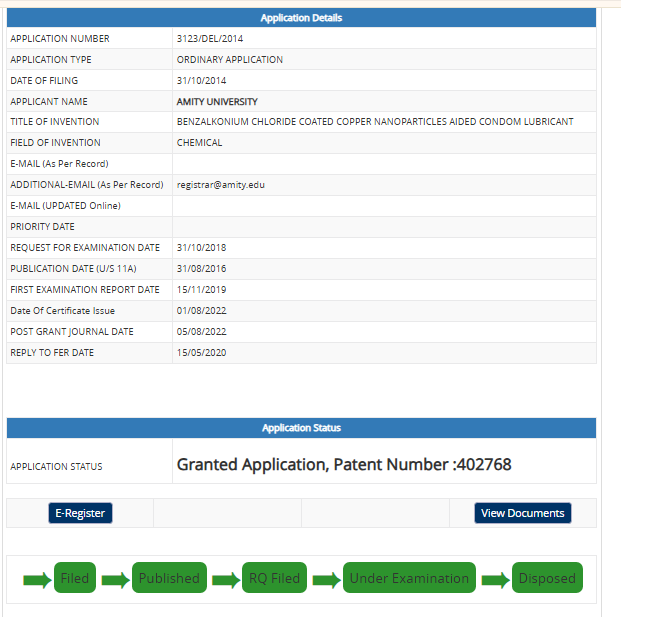Click the APPLICANT NAME label
648x617 pixels.
[x=49, y=102]
